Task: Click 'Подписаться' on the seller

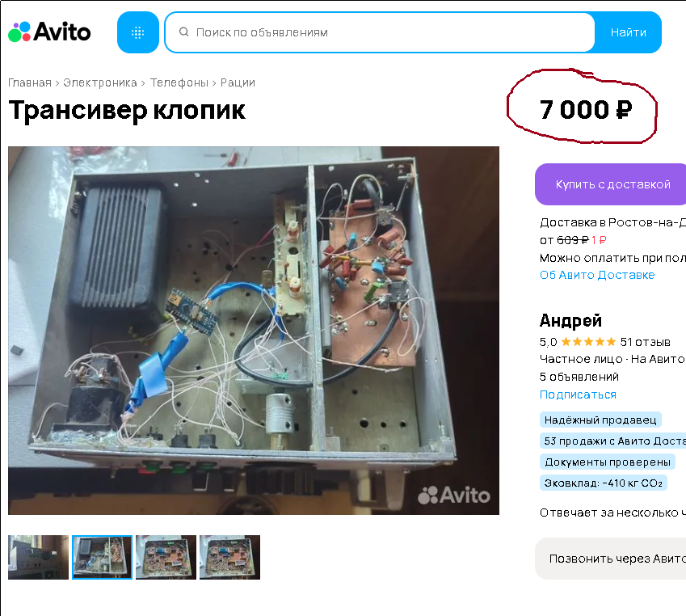Action: pyautogui.click(x=578, y=394)
